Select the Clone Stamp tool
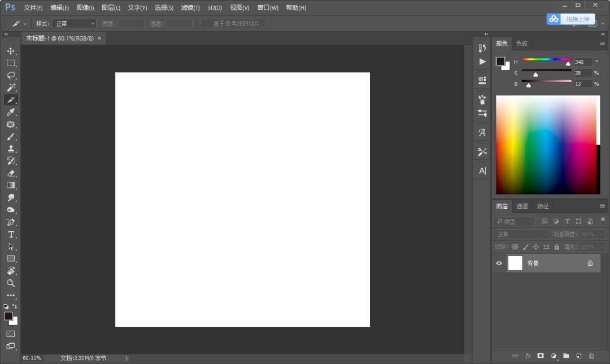The image size is (610, 364). pos(11,148)
